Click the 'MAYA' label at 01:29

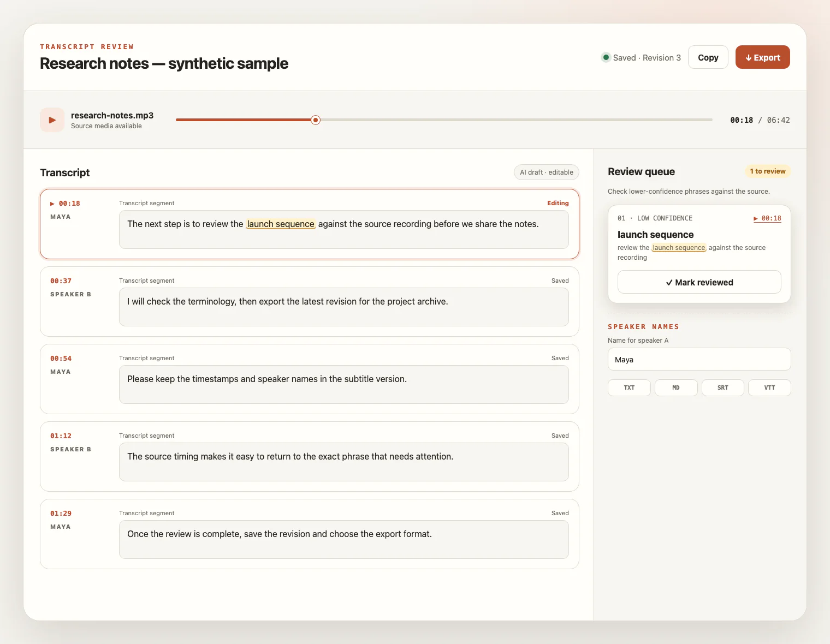(61, 527)
